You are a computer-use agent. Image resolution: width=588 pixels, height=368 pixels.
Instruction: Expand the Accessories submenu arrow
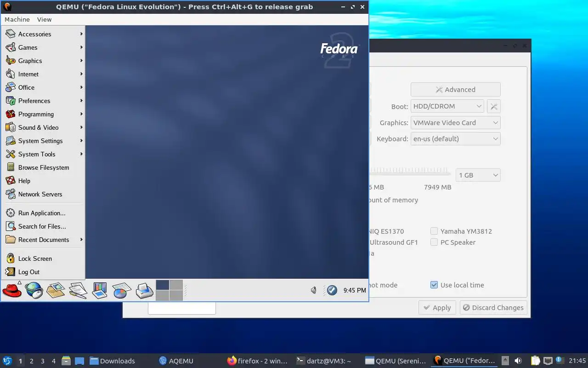[x=81, y=34]
